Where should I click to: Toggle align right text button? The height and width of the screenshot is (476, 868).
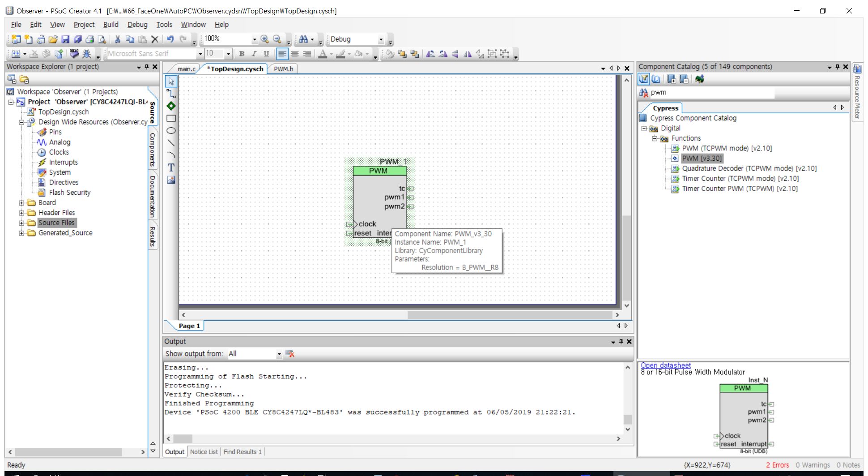point(307,54)
